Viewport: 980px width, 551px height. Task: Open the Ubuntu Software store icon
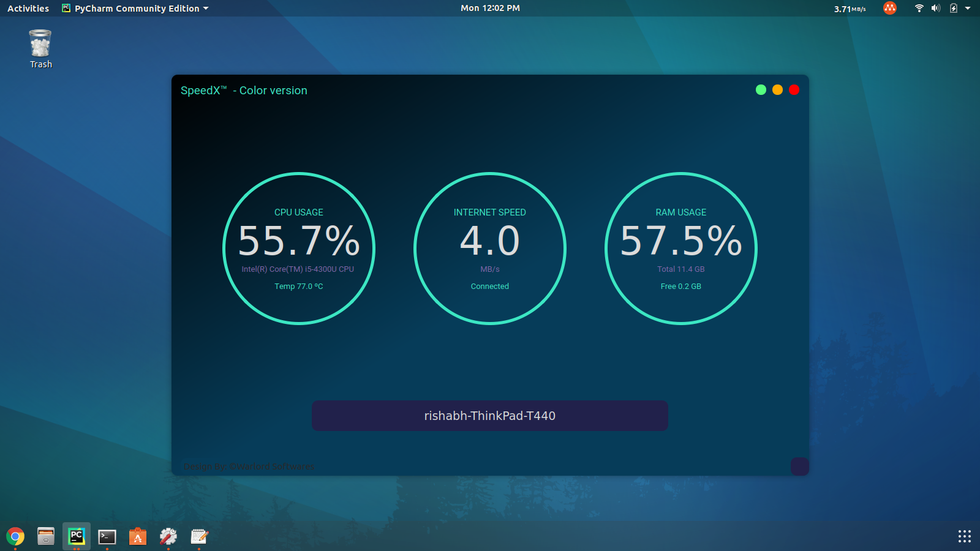[138, 537]
